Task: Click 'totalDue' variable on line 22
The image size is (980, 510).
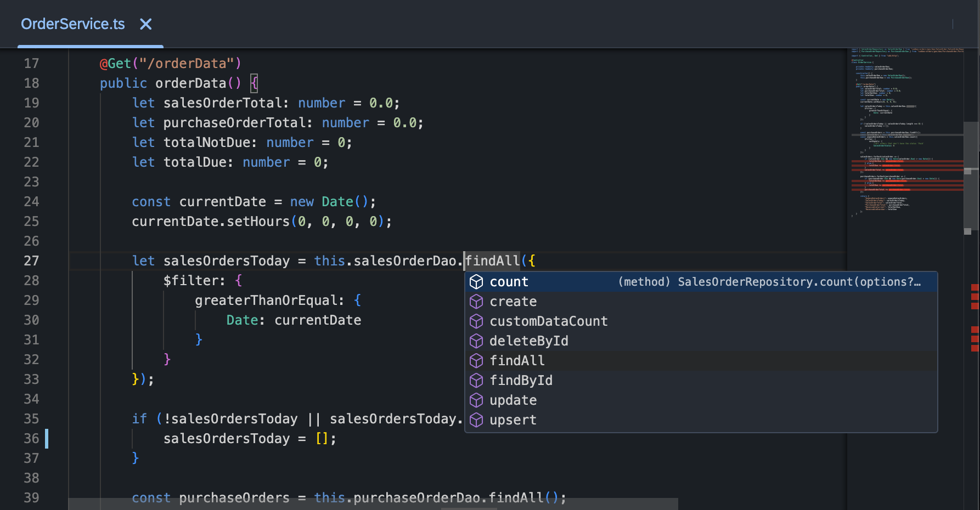Action: pyautogui.click(x=195, y=162)
